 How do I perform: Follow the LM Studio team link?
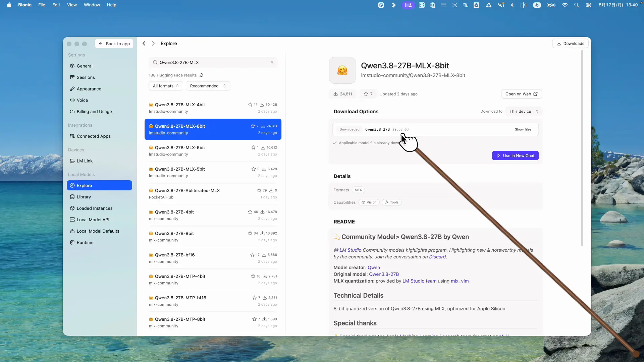pos(419,281)
